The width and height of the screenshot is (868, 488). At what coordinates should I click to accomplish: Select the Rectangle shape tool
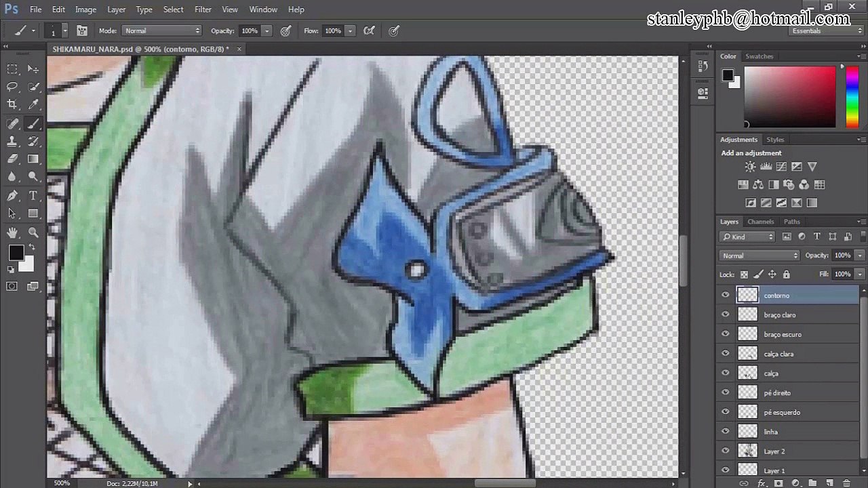pos(33,213)
